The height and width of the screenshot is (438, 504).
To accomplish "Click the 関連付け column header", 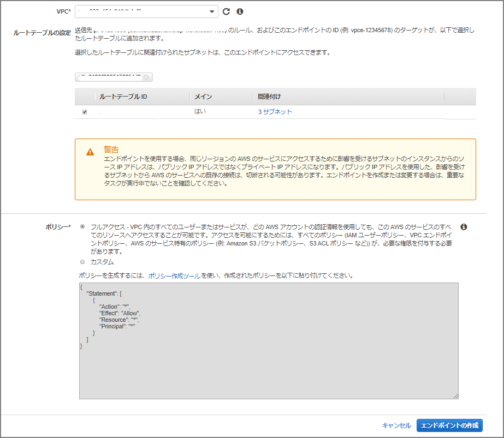I will (270, 97).
